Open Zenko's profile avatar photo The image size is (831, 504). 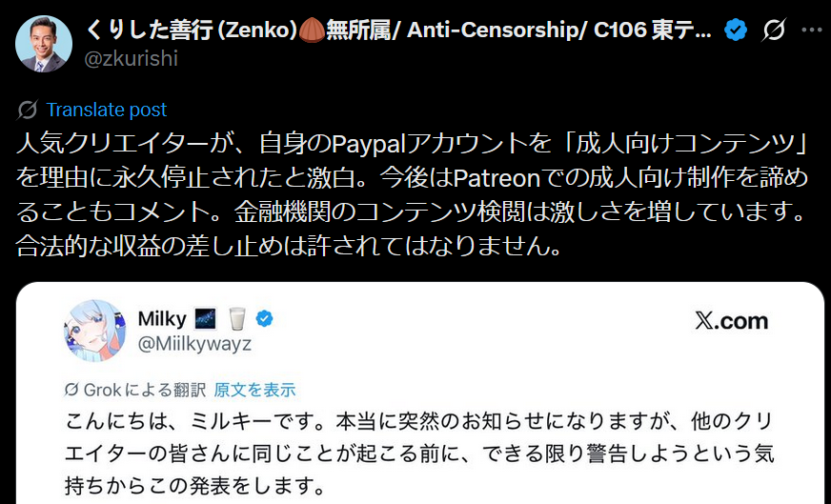coord(44,44)
